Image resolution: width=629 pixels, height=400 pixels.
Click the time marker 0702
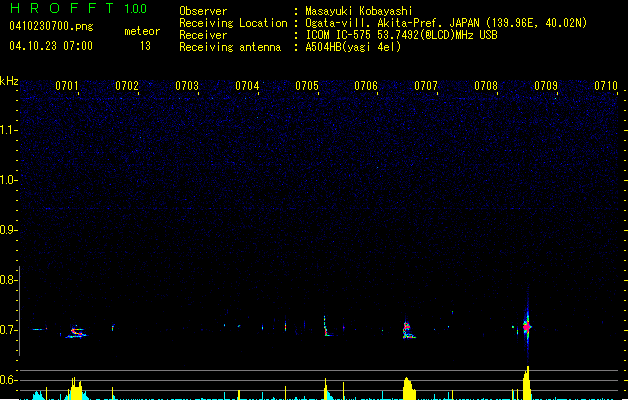tap(127, 86)
